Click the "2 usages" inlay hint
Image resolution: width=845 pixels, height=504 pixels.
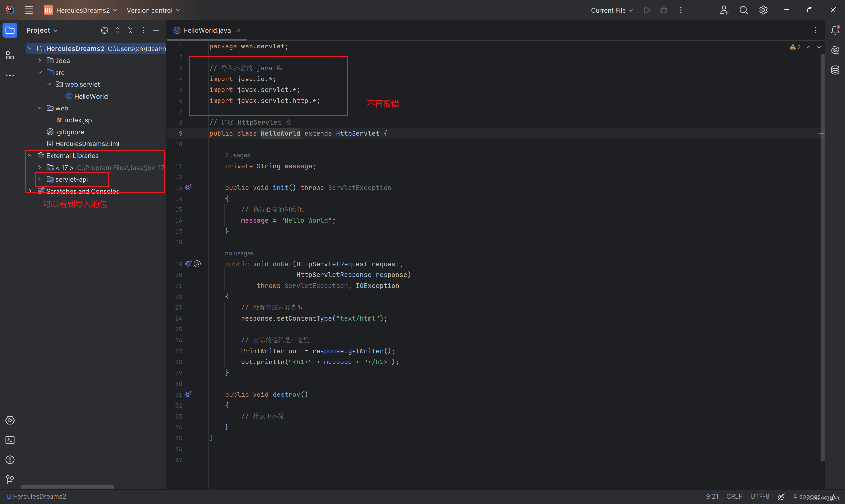coord(237,155)
